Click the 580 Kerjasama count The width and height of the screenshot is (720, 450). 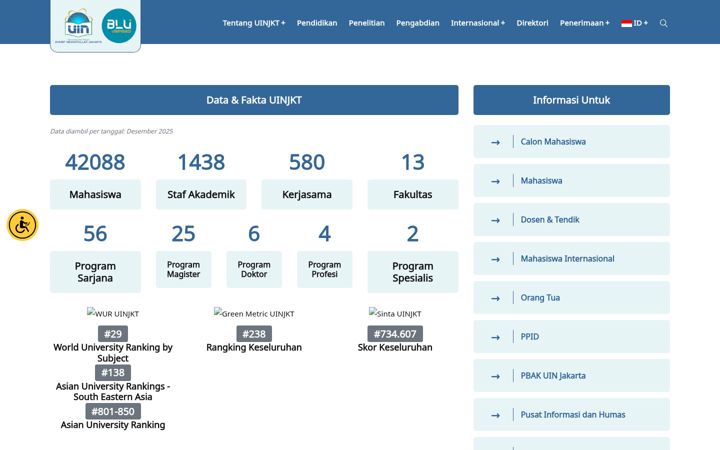pyautogui.click(x=307, y=162)
